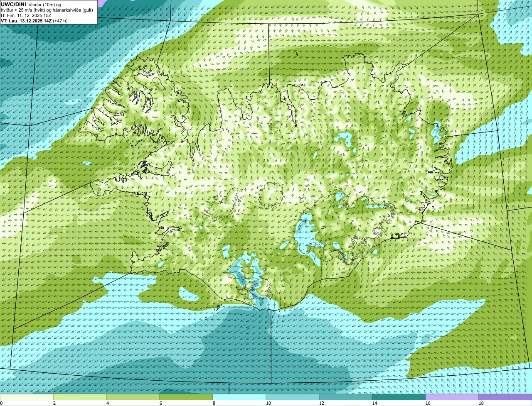The image size is (532, 406).
Task: Click the purple legend swatch above 18
Action: [x=505, y=397]
